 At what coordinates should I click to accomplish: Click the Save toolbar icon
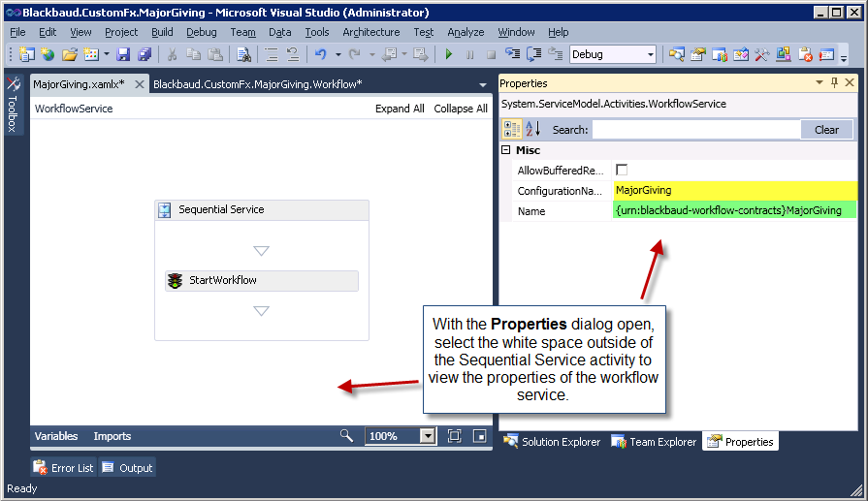(123, 55)
